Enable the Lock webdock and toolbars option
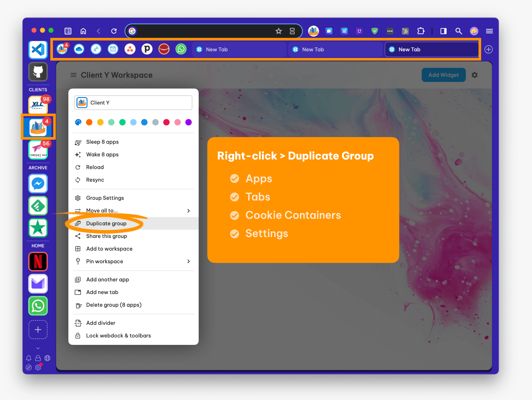The image size is (532, 400). (x=119, y=335)
